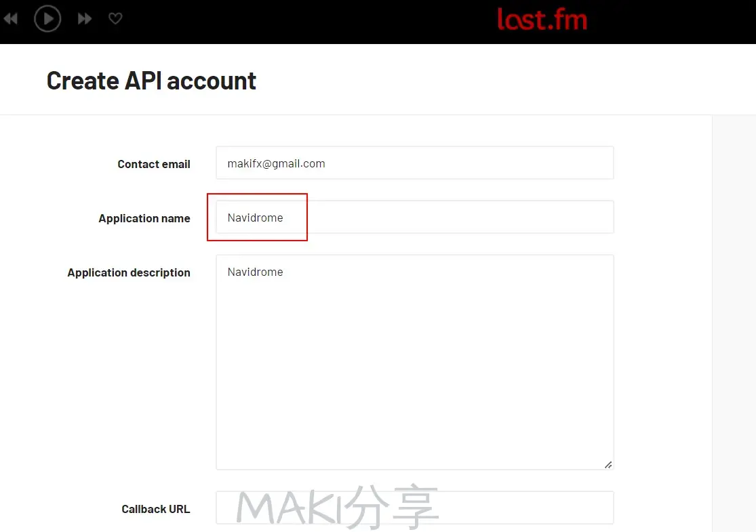This screenshot has width=756, height=532.
Task: Start playback with the play button
Action: point(47,19)
